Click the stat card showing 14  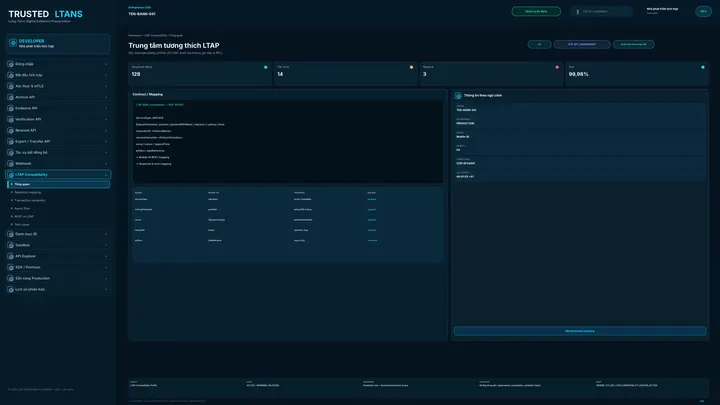(x=345, y=73)
